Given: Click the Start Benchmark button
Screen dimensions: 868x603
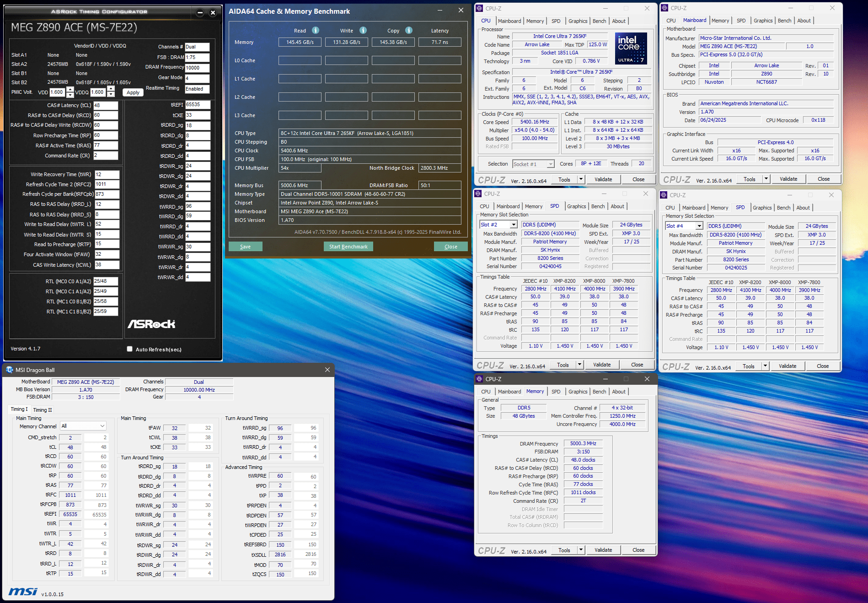Looking at the screenshot, I should tap(348, 247).
